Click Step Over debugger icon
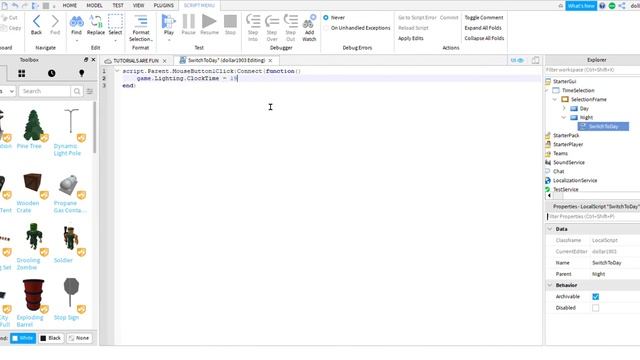 tap(272, 21)
